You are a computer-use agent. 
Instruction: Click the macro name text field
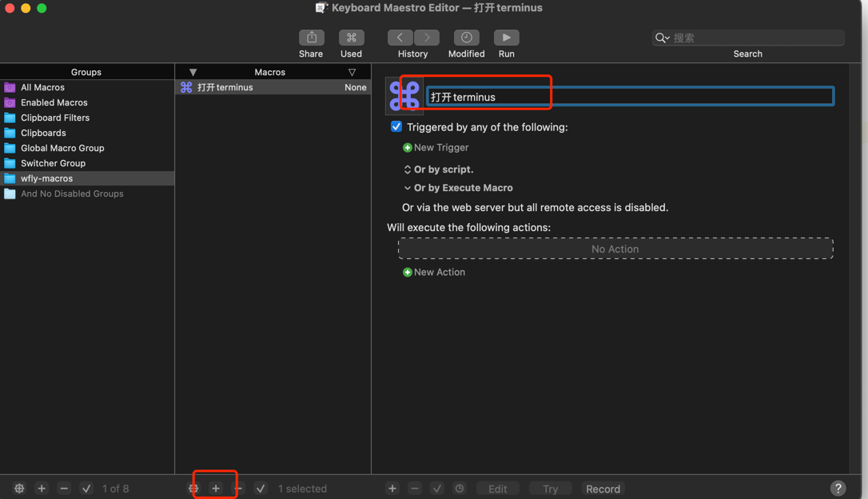click(630, 97)
